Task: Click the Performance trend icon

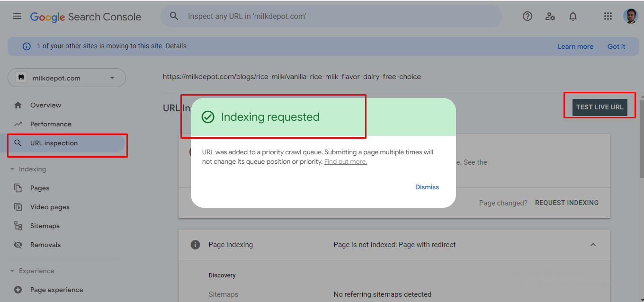Action: [18, 124]
